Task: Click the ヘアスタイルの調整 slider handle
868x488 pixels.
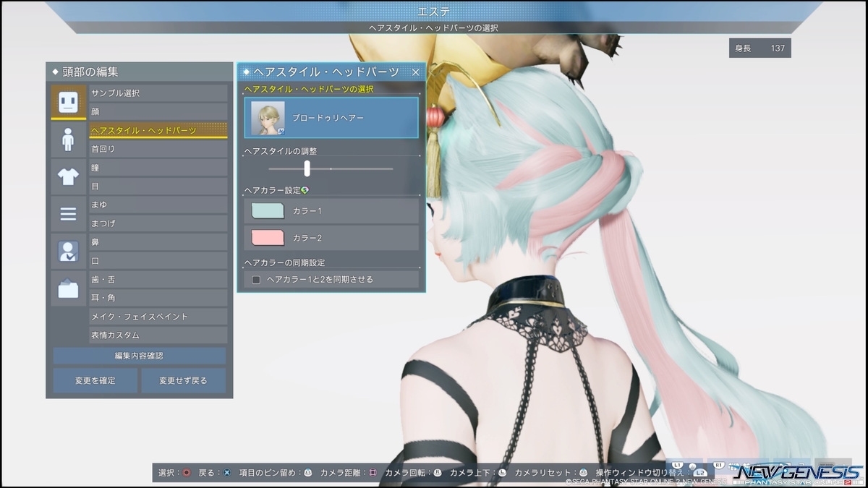Action: point(307,168)
